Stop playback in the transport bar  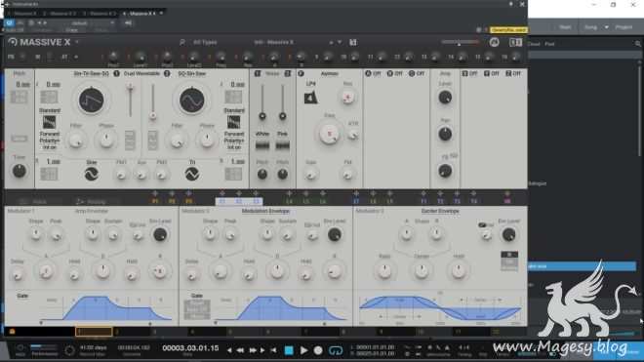click(x=289, y=350)
